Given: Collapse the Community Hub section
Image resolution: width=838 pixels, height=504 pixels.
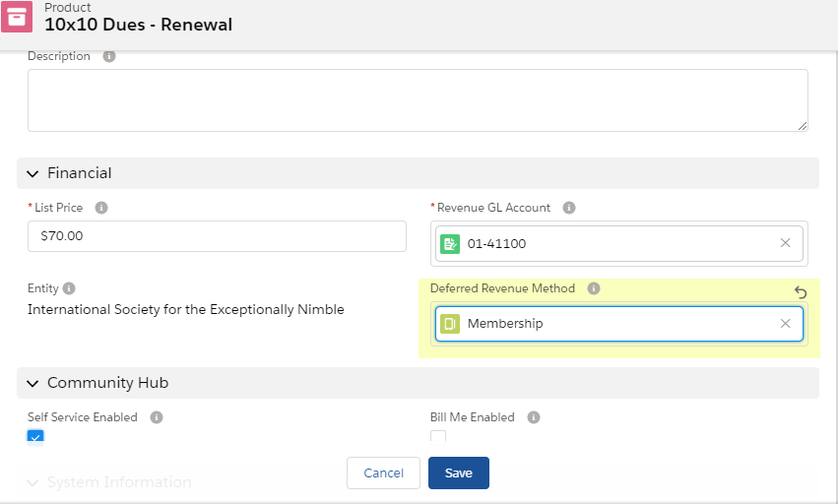Looking at the screenshot, I should pyautogui.click(x=33, y=383).
